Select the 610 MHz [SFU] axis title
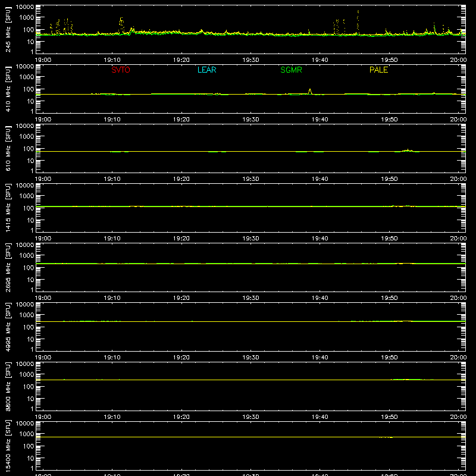The width and height of the screenshot is (476, 476). (x=8, y=148)
